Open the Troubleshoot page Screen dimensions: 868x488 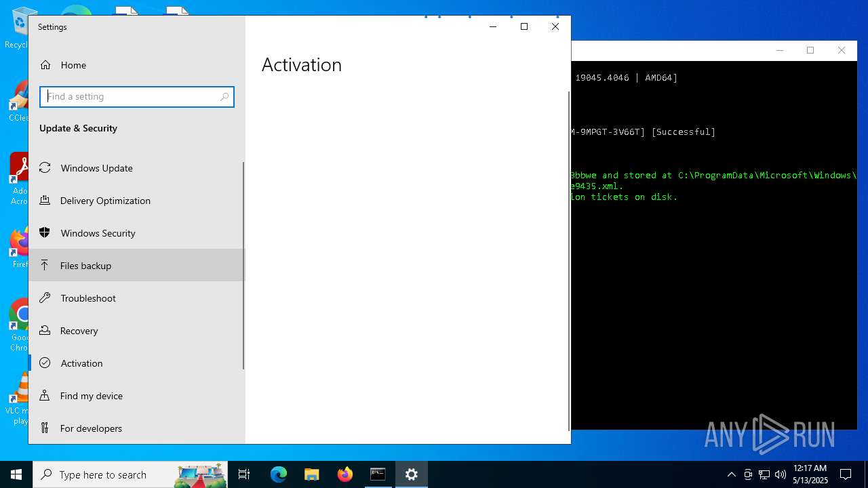(136, 298)
